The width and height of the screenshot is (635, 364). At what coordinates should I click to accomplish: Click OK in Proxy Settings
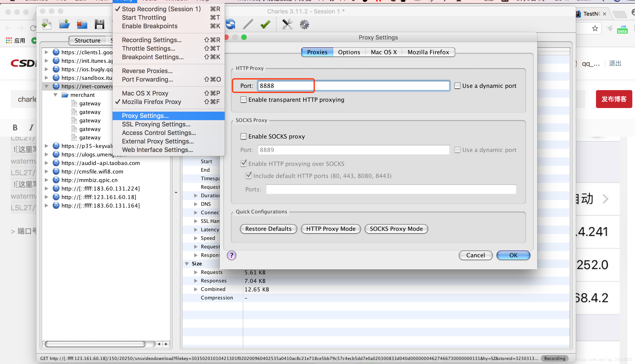513,255
